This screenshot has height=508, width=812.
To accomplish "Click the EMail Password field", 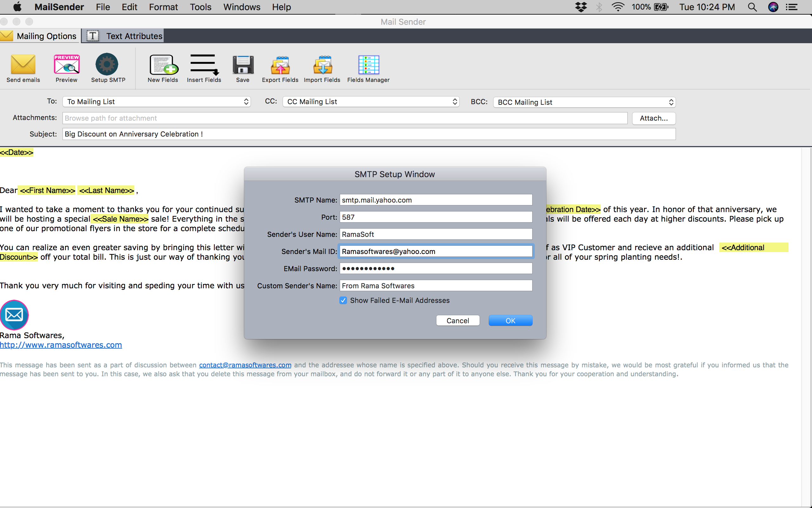I will tap(436, 269).
